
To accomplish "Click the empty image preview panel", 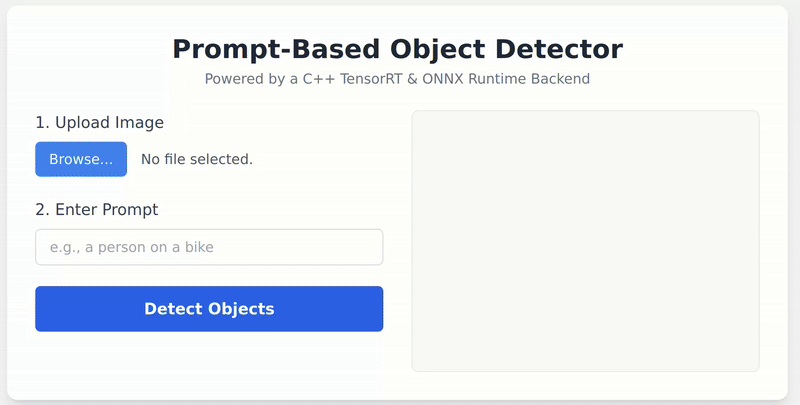I will (585, 241).
